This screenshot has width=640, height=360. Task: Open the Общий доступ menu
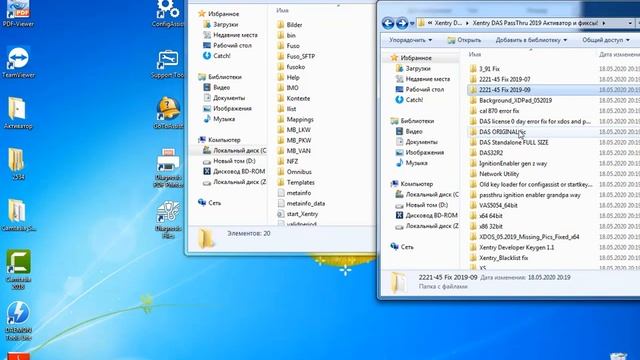pyautogui.click(x=606, y=40)
